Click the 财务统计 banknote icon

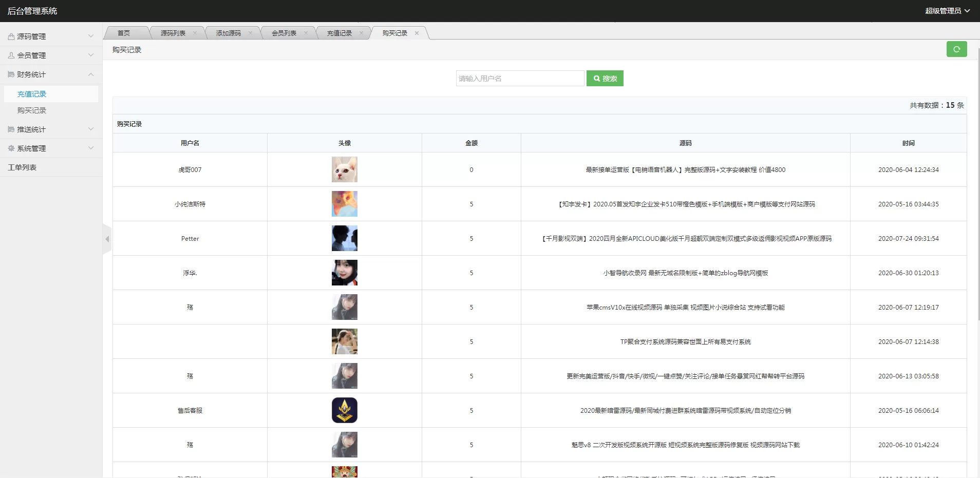click(x=11, y=74)
